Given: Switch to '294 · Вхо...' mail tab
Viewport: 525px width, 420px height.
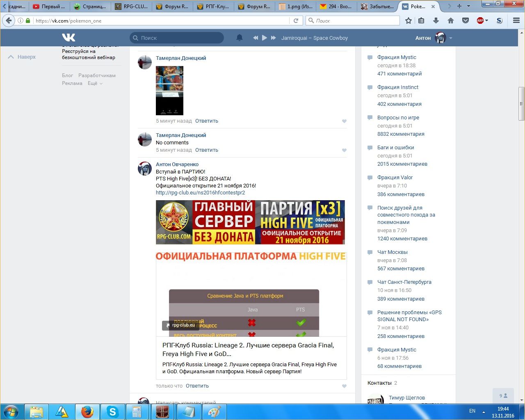Looking at the screenshot, I should click(x=337, y=6).
